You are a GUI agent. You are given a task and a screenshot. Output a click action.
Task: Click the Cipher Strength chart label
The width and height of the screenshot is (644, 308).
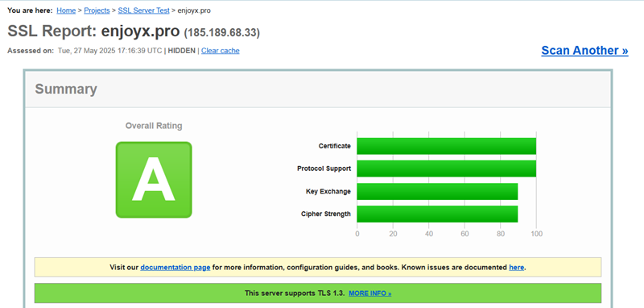[326, 214]
